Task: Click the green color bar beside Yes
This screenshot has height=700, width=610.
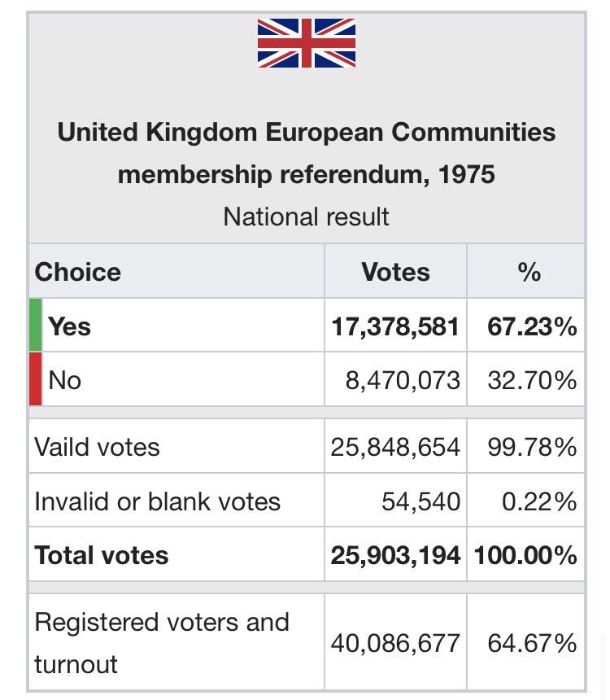Action: [x=35, y=326]
